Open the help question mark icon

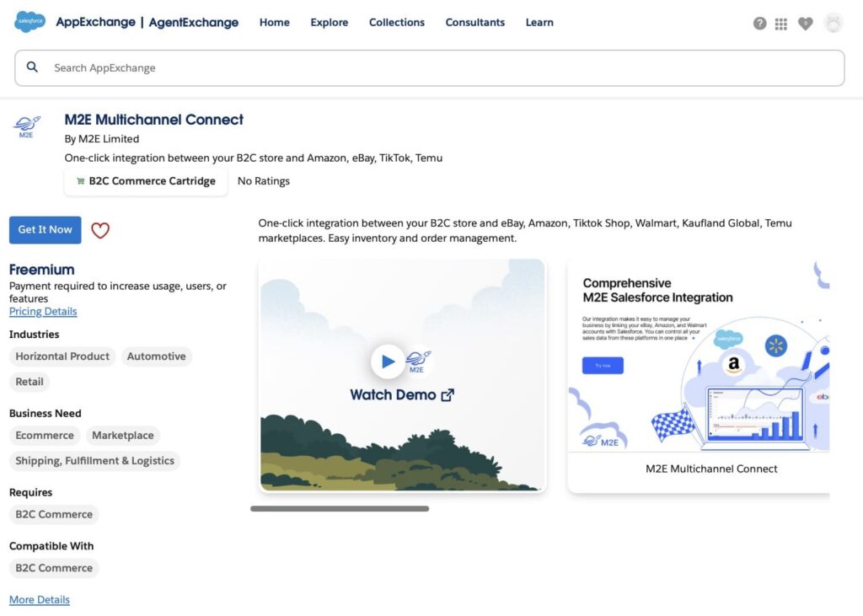(x=759, y=24)
